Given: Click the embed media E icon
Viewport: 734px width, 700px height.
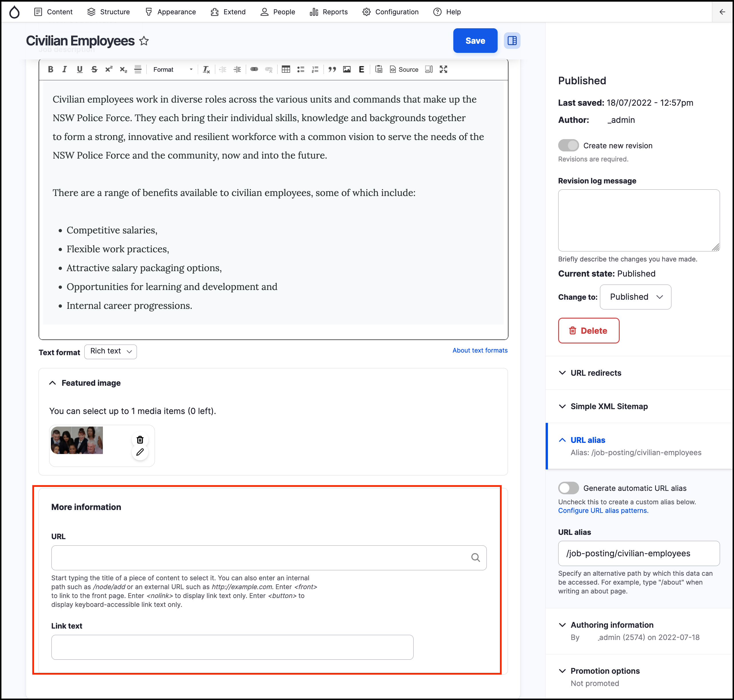Looking at the screenshot, I should coord(361,69).
